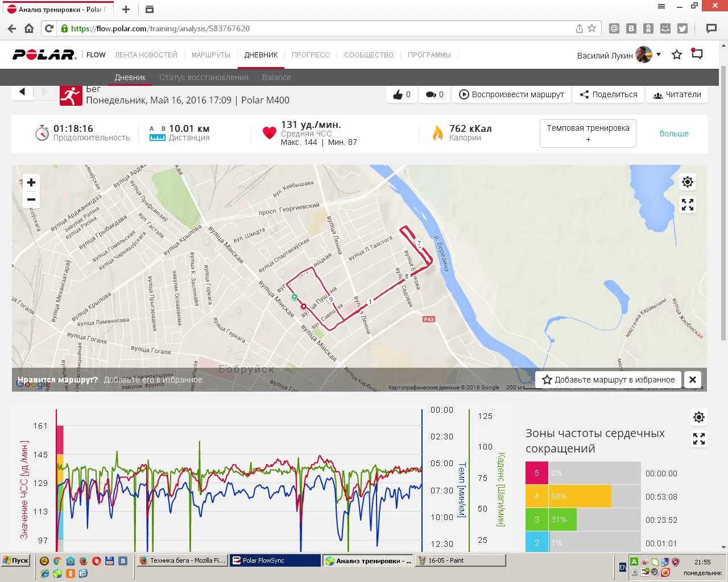This screenshot has height=582, width=728.
Task: Click Воспроизвести маршрут button
Action: pos(512,94)
